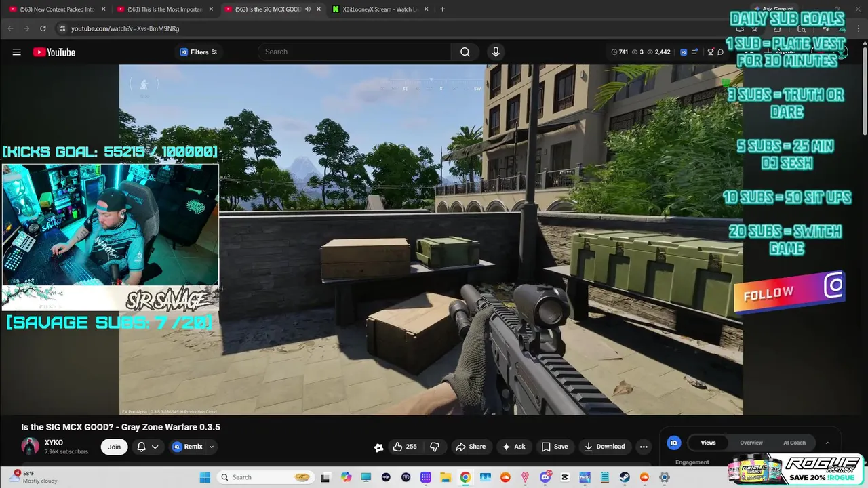
Task: Dislike the video with thumbs down
Action: [435, 447]
